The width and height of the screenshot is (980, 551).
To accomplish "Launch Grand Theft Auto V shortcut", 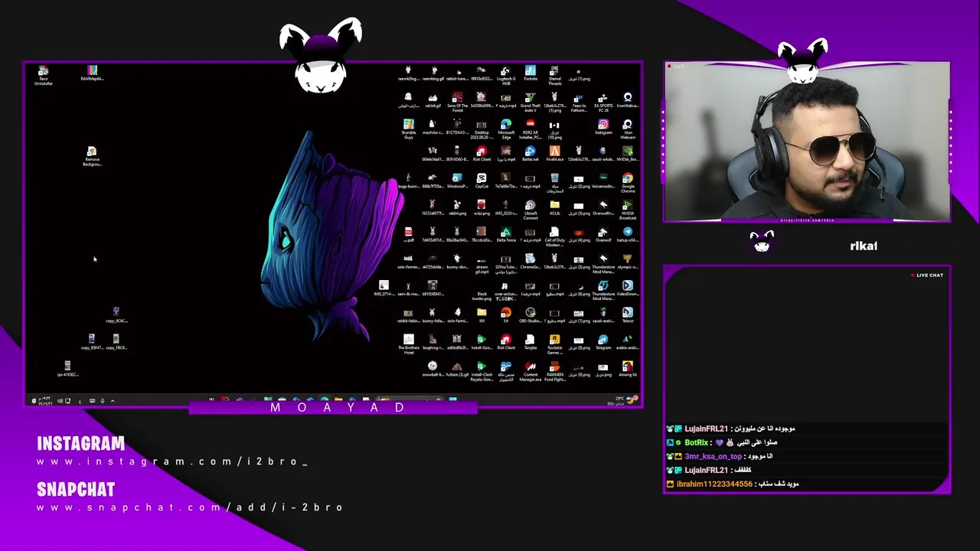I will 530,103.
